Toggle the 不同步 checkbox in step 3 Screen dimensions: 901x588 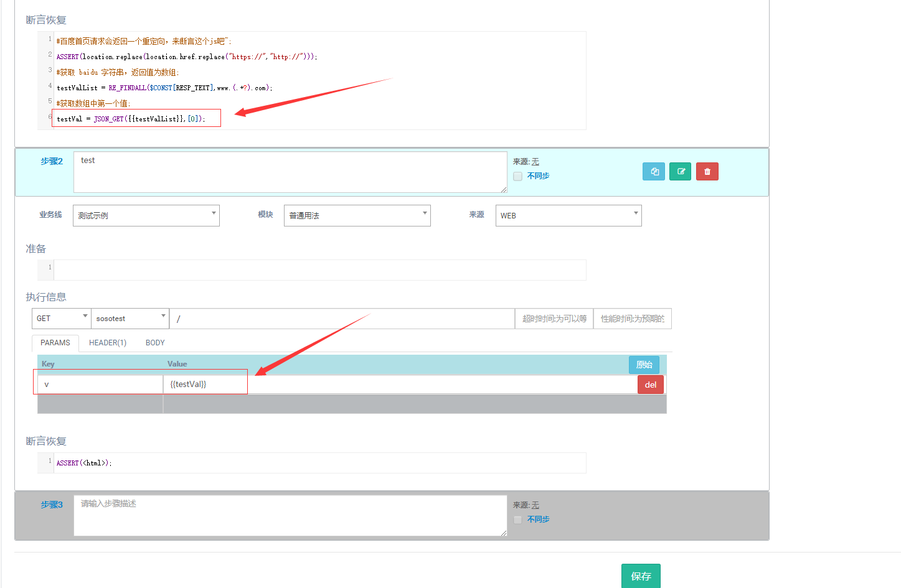click(517, 520)
